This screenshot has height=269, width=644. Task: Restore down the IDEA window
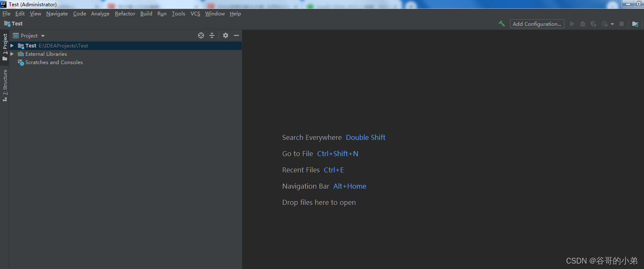pyautogui.click(x=639, y=4)
